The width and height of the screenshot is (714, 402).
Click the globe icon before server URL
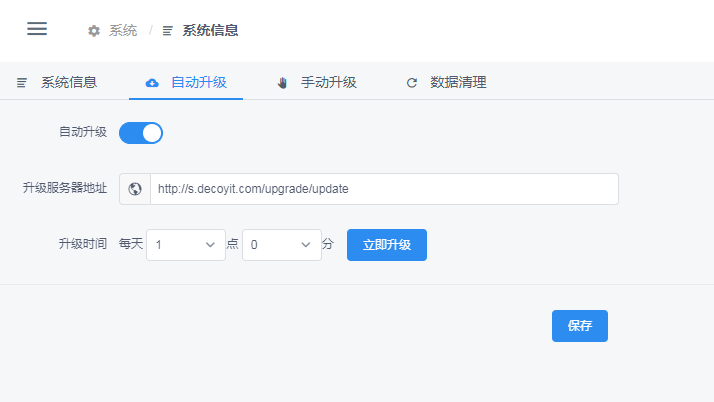135,189
